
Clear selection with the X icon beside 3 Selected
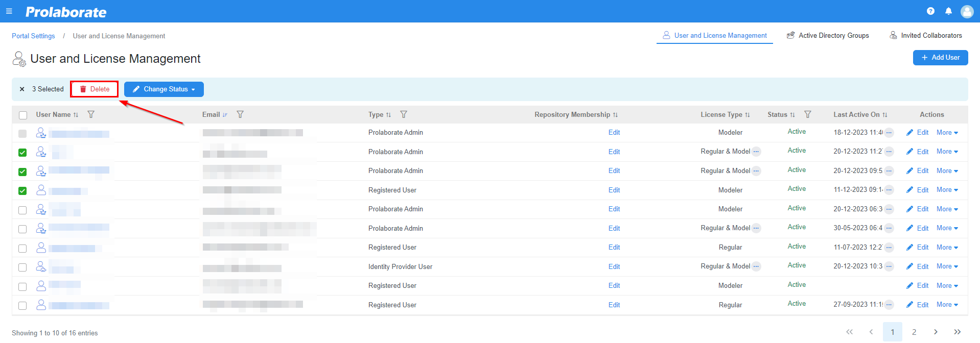point(22,89)
